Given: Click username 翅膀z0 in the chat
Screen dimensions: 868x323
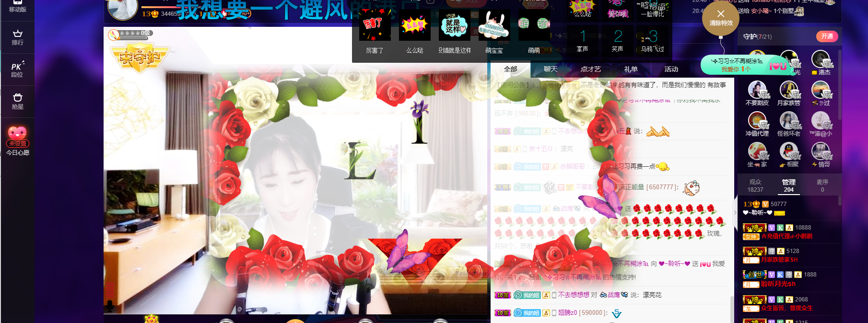Looking at the screenshot, I should click(568, 312).
